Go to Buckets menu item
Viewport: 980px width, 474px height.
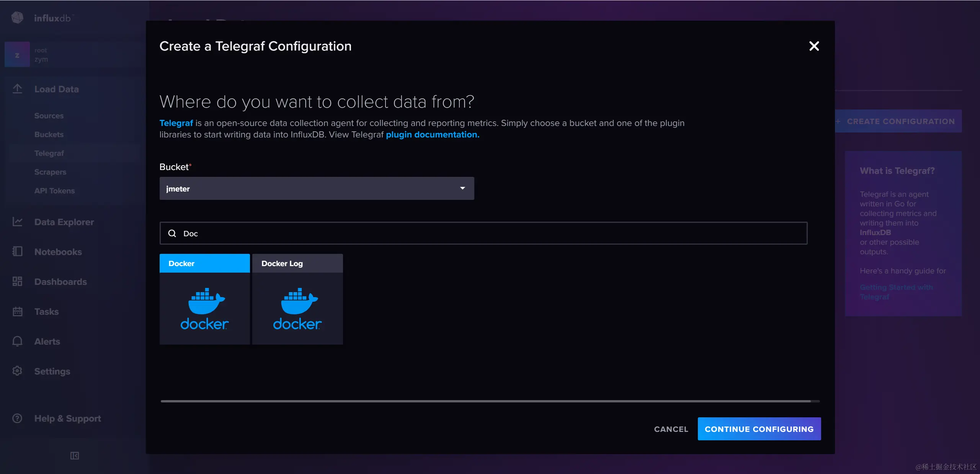(49, 134)
